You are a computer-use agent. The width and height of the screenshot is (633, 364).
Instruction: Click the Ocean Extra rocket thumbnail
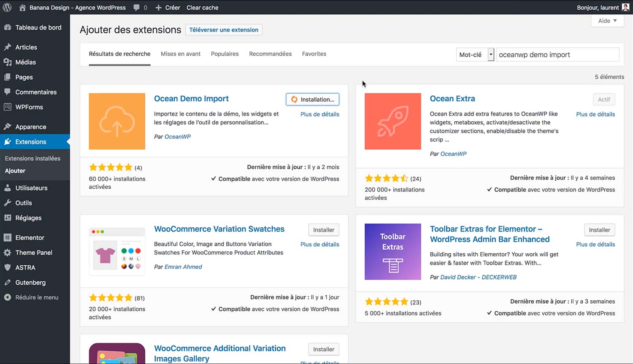click(x=393, y=121)
